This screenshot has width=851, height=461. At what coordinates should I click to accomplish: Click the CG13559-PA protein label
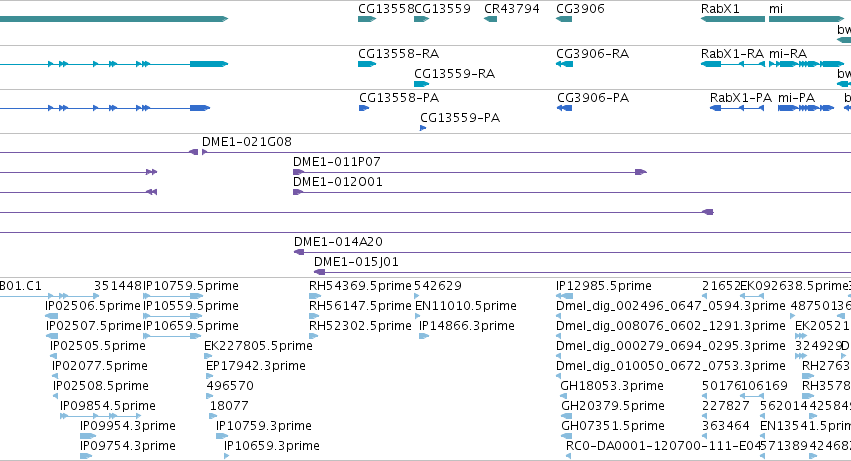460,118
